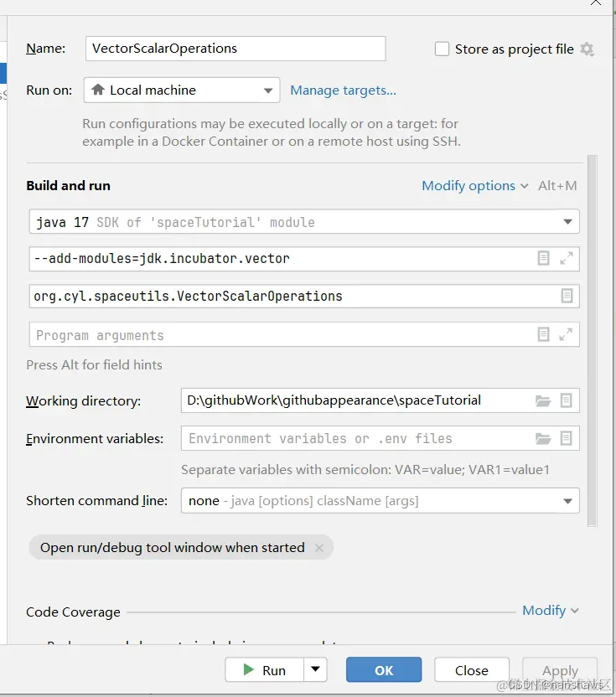Viewport: 616px width, 697px height.
Task: Click the Manage targets link
Action: (x=343, y=90)
